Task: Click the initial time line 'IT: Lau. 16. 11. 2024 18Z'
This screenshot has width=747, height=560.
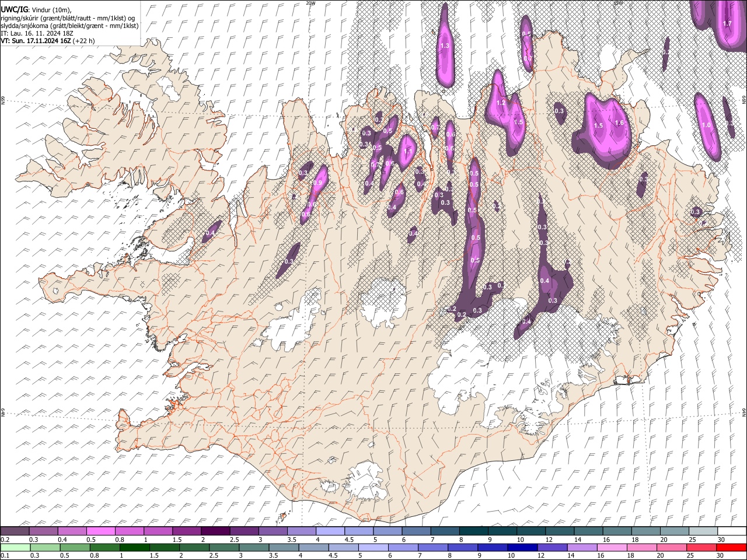Action: pyautogui.click(x=37, y=33)
